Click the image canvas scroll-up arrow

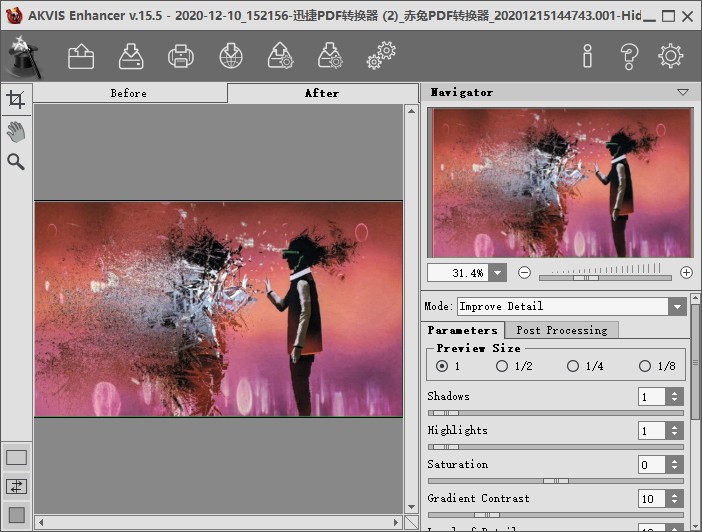pos(411,111)
